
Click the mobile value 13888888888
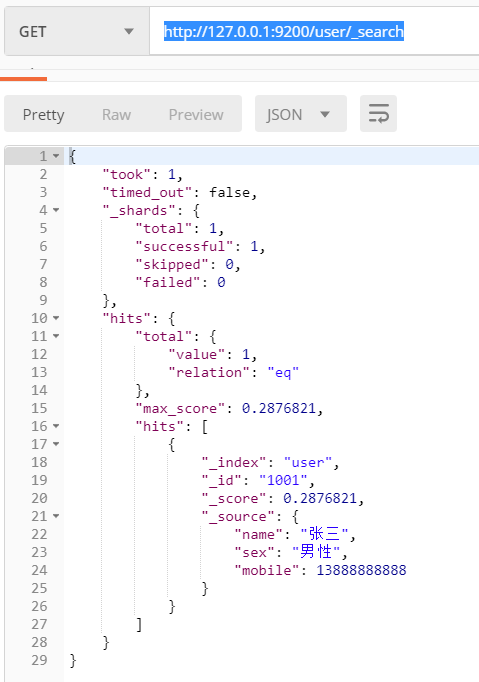tap(361, 570)
